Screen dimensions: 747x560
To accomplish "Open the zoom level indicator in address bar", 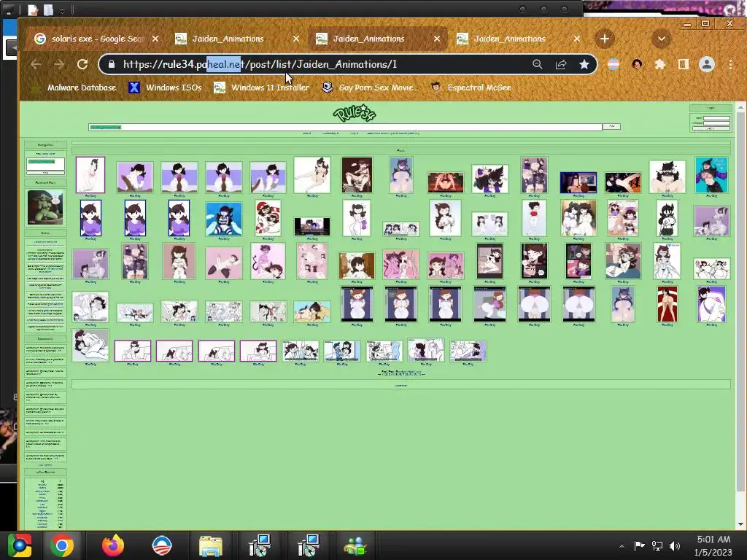I will point(538,64).
